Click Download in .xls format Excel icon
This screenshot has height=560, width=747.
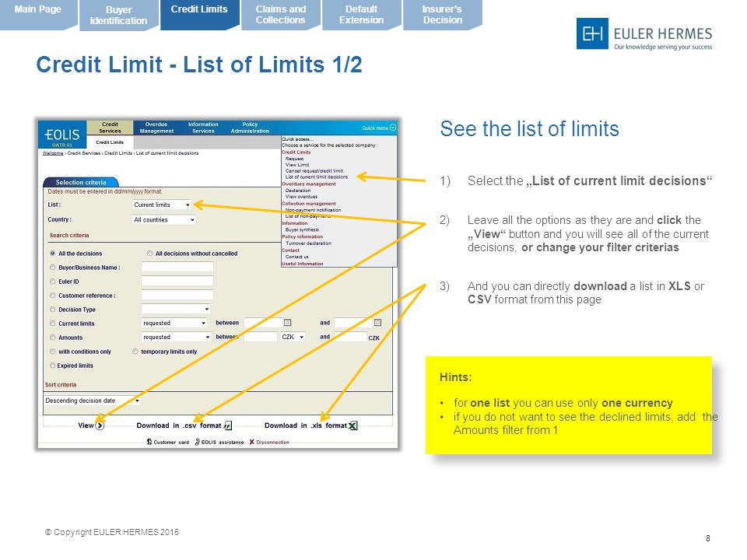click(353, 425)
